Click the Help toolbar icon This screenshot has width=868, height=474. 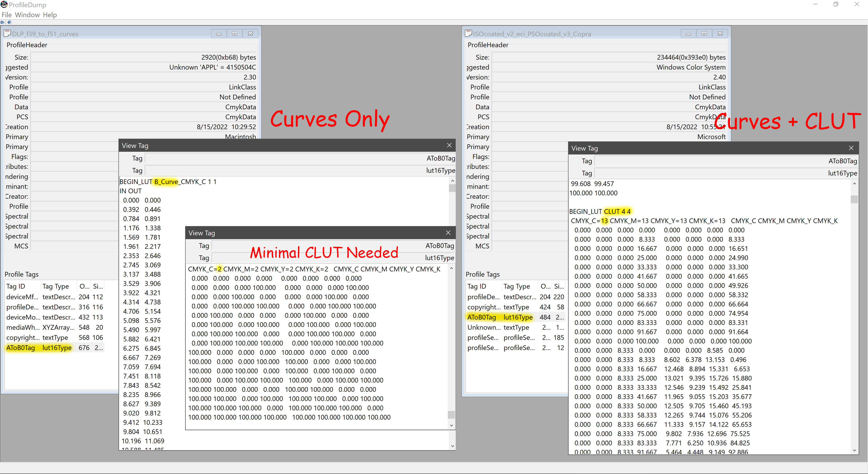pyautogui.click(x=9, y=22)
